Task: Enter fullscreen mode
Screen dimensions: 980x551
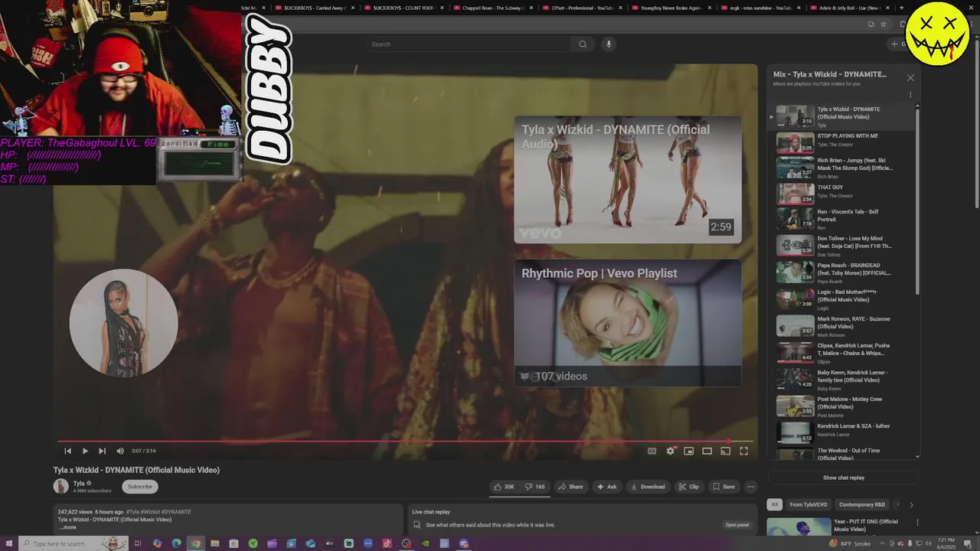Action: (x=743, y=451)
